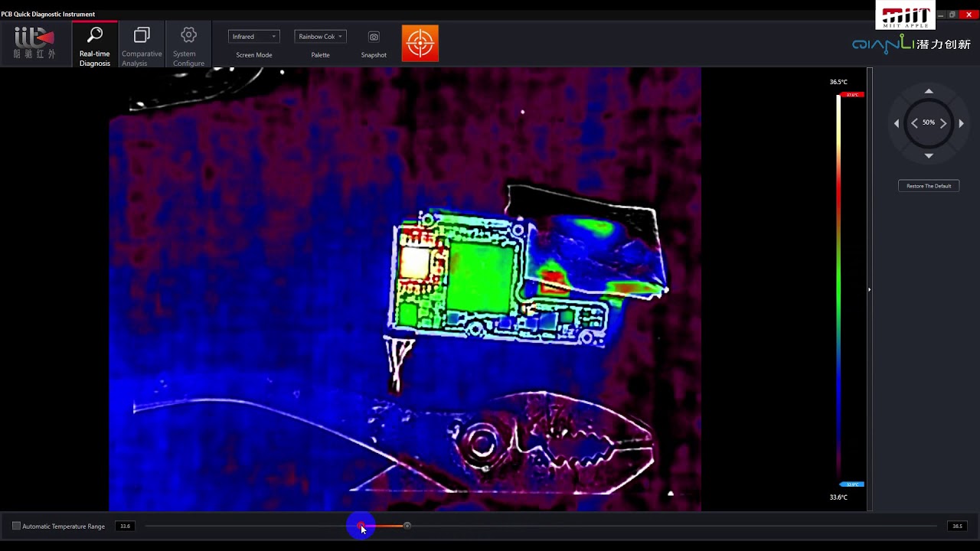Viewport: 980px width, 551px height.
Task: Decrease zoom with the inner left chevron
Action: pos(914,123)
